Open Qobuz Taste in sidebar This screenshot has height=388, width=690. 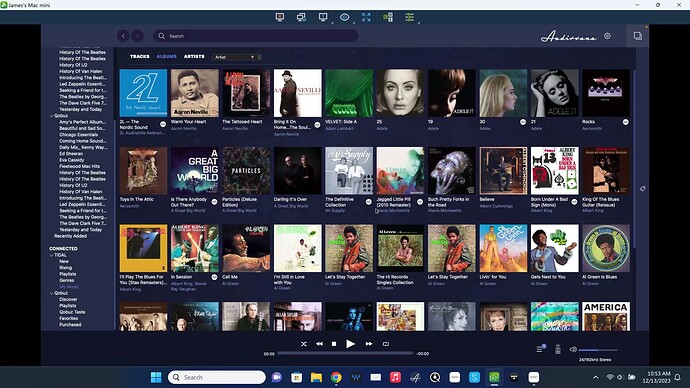[x=72, y=312]
